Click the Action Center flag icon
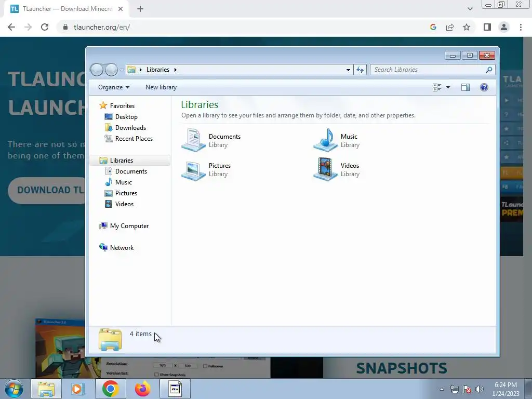 [x=467, y=389]
